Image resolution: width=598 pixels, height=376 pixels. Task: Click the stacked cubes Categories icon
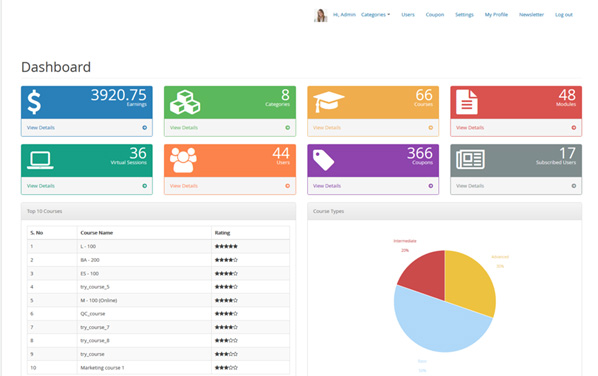pyautogui.click(x=185, y=102)
